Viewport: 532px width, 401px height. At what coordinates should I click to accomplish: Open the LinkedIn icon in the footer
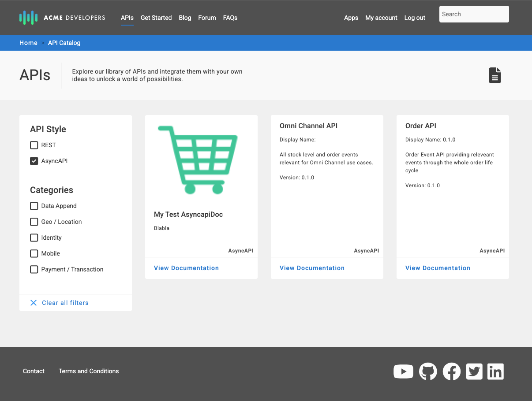pyautogui.click(x=495, y=371)
